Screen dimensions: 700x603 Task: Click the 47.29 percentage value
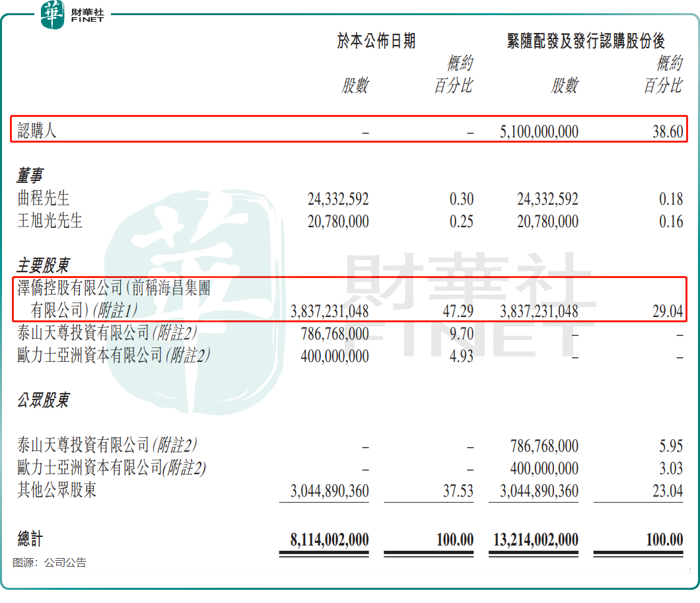pyautogui.click(x=458, y=312)
